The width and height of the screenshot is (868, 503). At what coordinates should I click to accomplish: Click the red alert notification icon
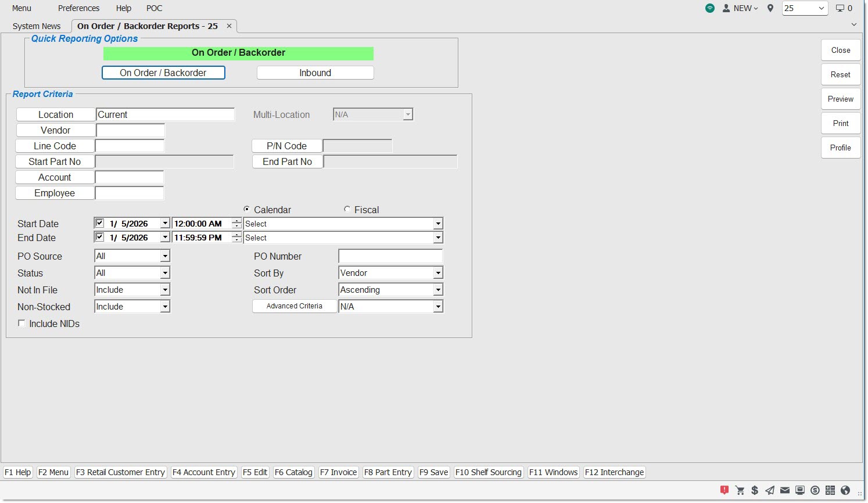click(x=724, y=490)
